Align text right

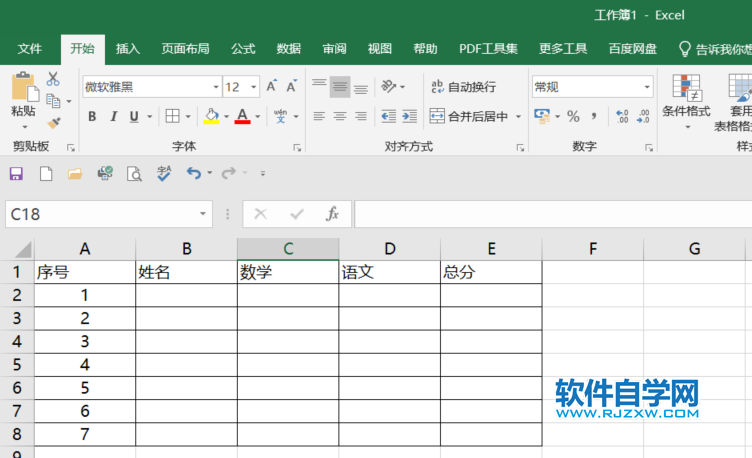click(x=361, y=116)
